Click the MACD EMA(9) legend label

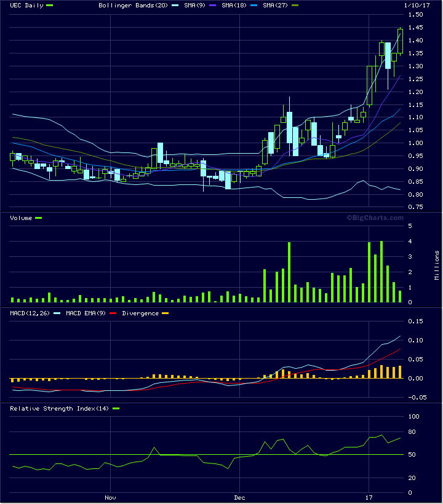point(86,313)
